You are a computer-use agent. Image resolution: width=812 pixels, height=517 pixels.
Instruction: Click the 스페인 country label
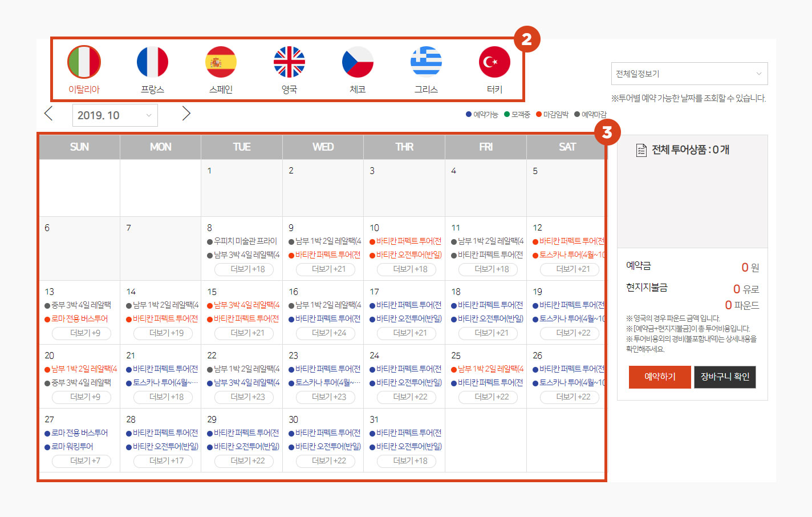[x=221, y=90]
